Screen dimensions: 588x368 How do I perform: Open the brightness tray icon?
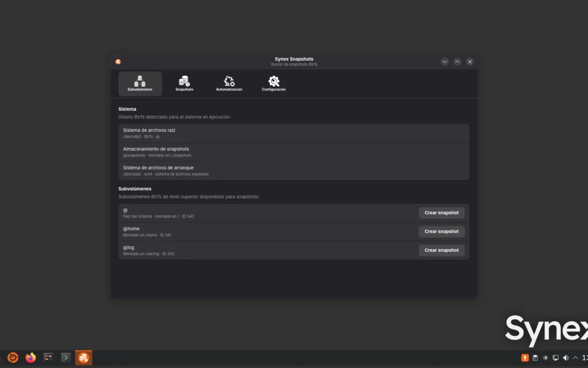point(545,358)
